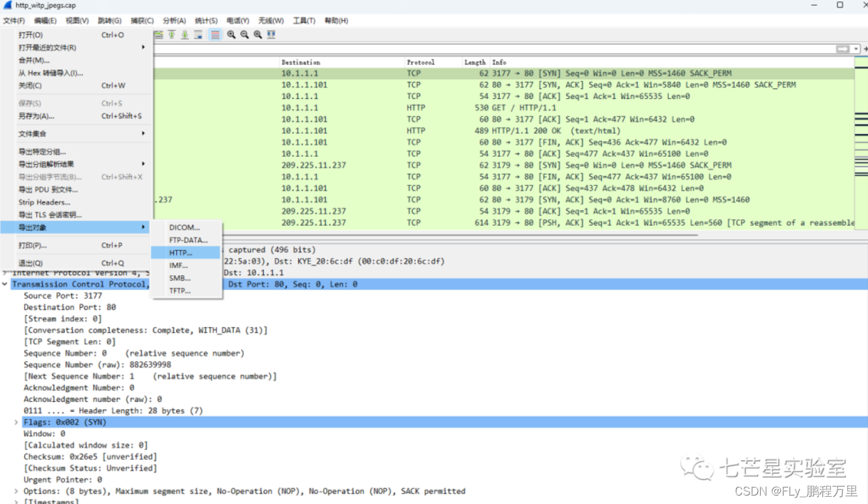This screenshot has width=868, height=504.
Task: Click the Wireshark shark fin title icon
Action: (8, 5)
